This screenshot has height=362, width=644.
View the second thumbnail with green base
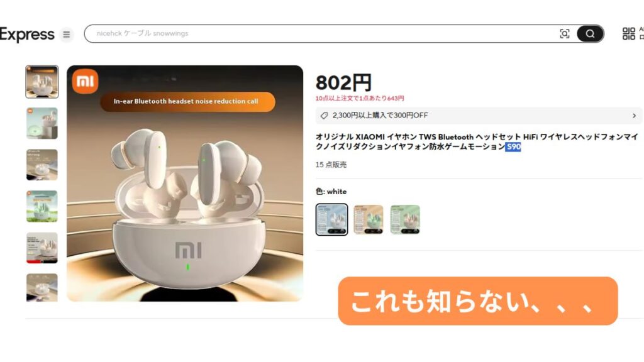[x=42, y=124]
